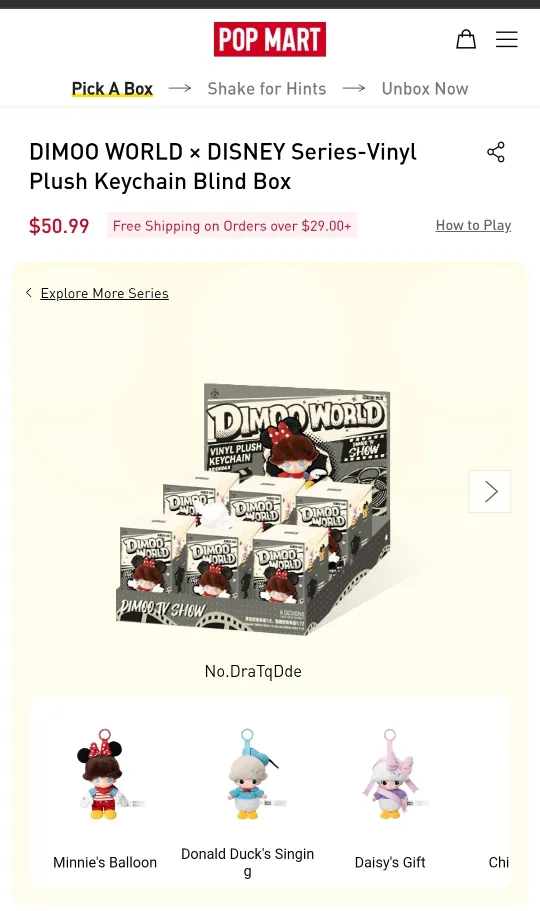
Task: Select the Minnie's Balloon keychain thumbnail
Action: click(105, 775)
